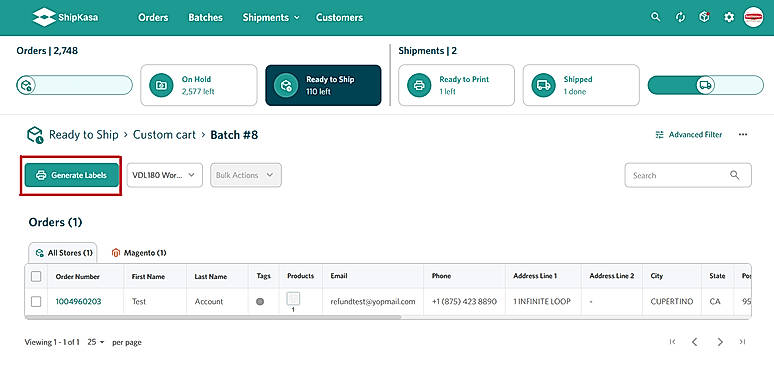Click the Phone column header
The height and width of the screenshot is (368, 774).
pos(441,276)
